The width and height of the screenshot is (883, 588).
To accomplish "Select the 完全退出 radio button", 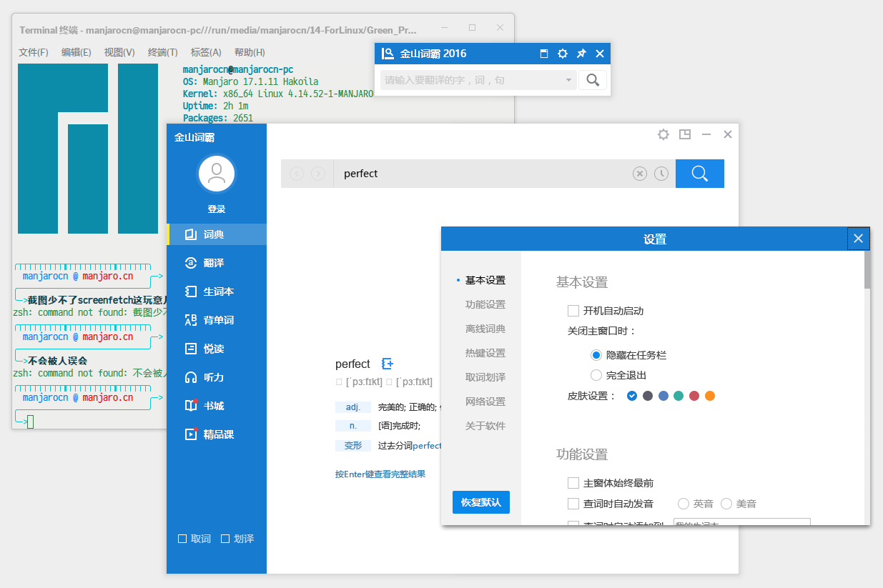I will 596,375.
